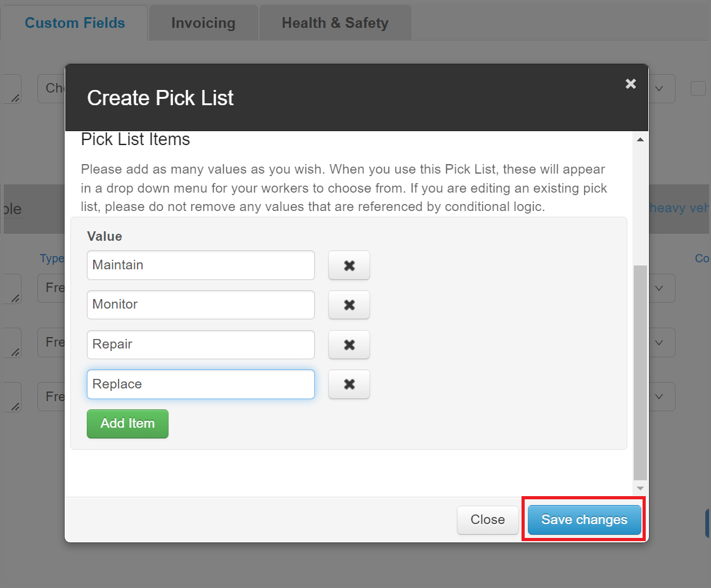The width and height of the screenshot is (711, 588).
Task: Remove the Replace pick list item
Action: click(x=349, y=384)
